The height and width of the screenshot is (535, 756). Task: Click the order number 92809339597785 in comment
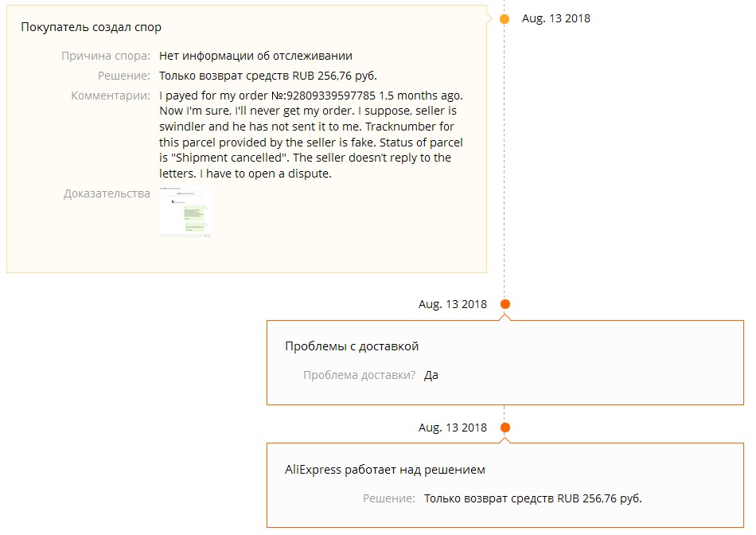pos(331,96)
